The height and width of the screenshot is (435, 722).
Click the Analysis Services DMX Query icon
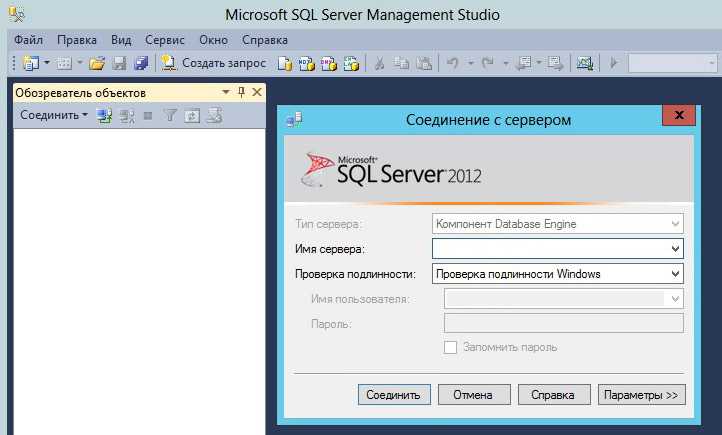click(329, 64)
